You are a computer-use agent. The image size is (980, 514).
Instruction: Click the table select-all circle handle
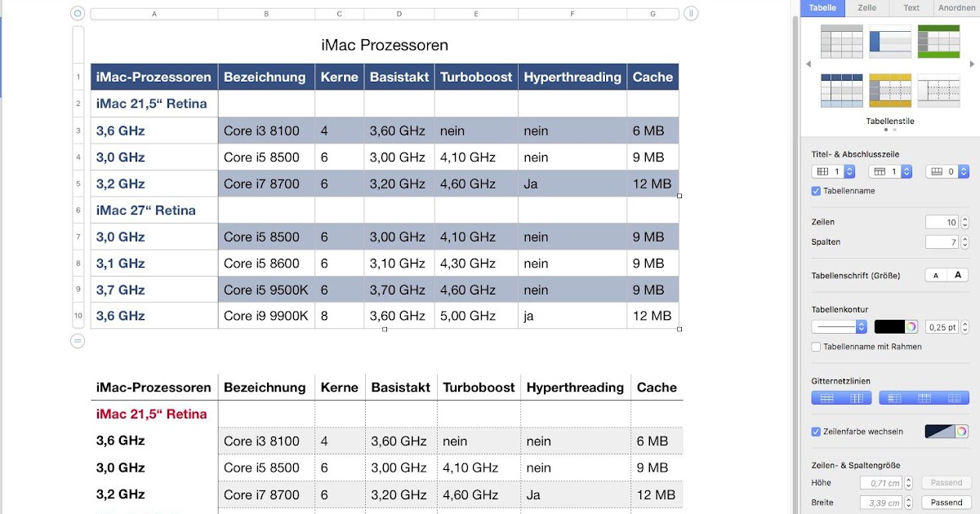tap(78, 13)
